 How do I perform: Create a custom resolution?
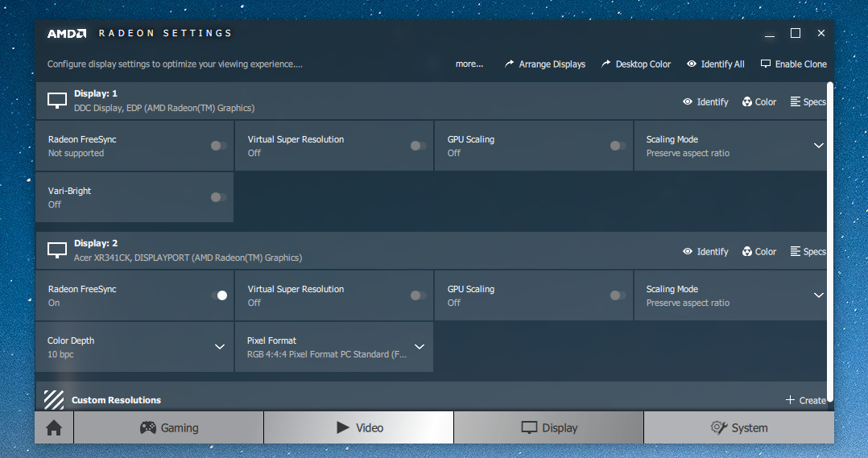pyautogui.click(x=805, y=400)
